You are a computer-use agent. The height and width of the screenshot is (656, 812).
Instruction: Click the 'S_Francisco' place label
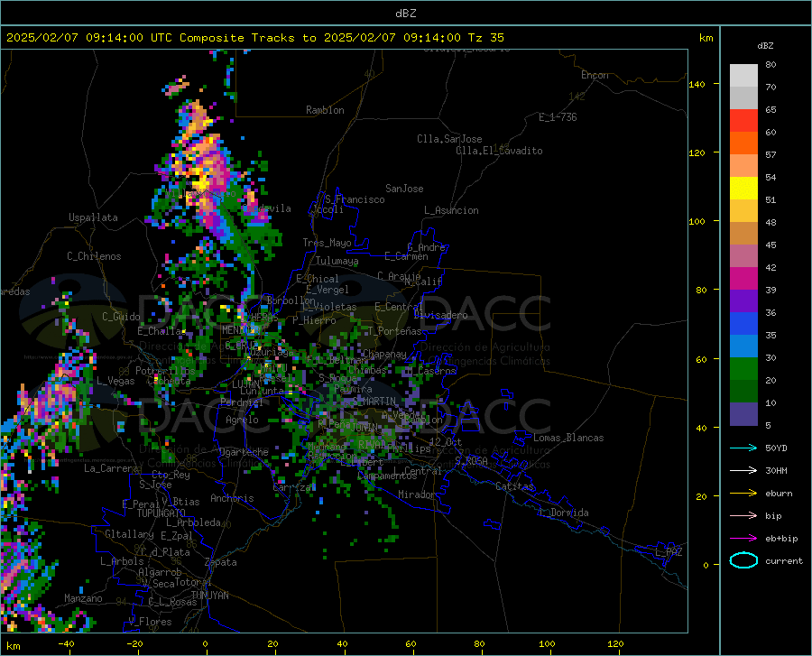coord(355,199)
